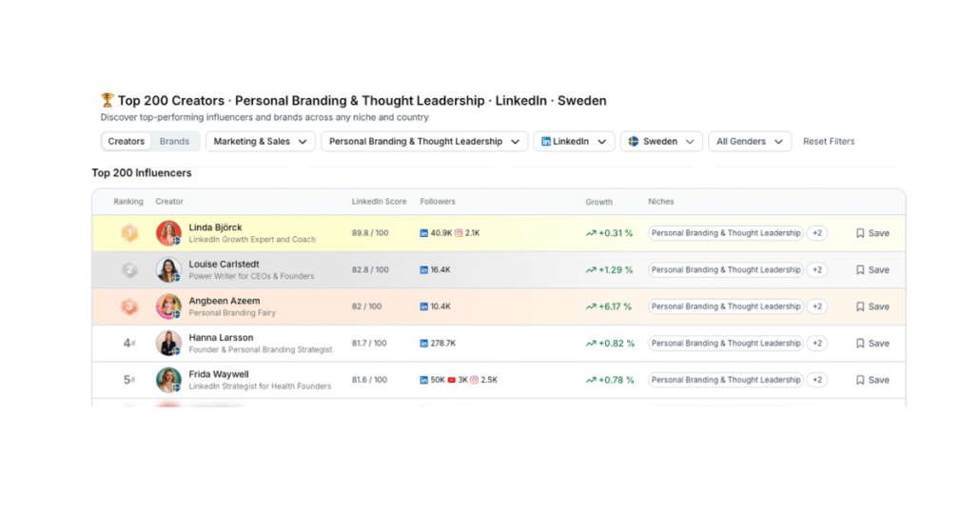The height and width of the screenshot is (515, 980).
Task: Click niche tag in Hanna Larsson's row
Action: (x=726, y=343)
